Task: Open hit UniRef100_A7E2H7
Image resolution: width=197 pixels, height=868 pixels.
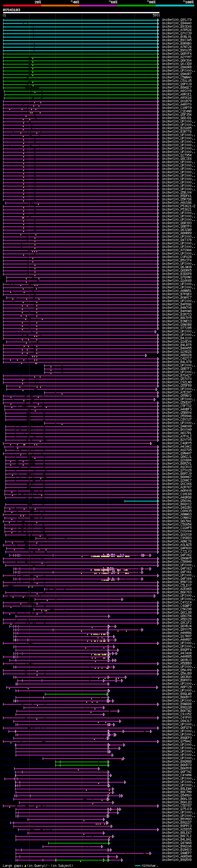Action: (x=177, y=392)
